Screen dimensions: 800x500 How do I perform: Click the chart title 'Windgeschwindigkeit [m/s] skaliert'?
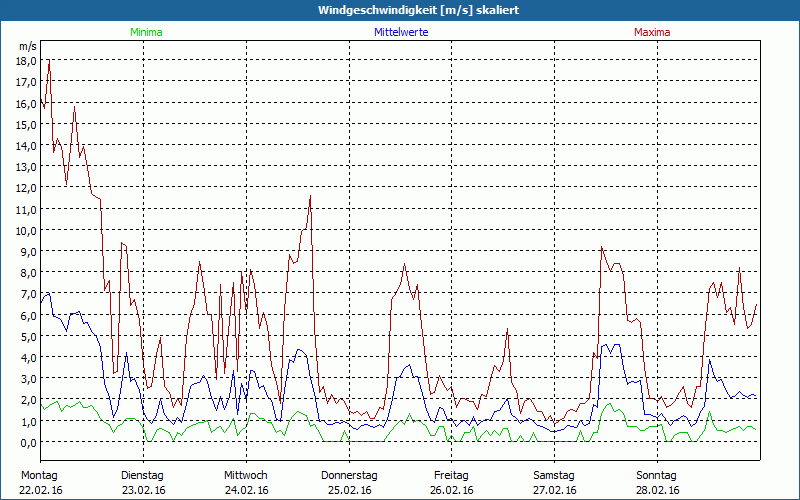coord(418,10)
